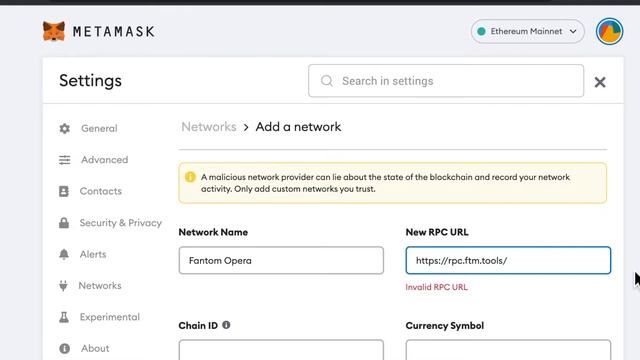Open the account avatar menu
Screen dimensions: 640x360
[x=609, y=31]
